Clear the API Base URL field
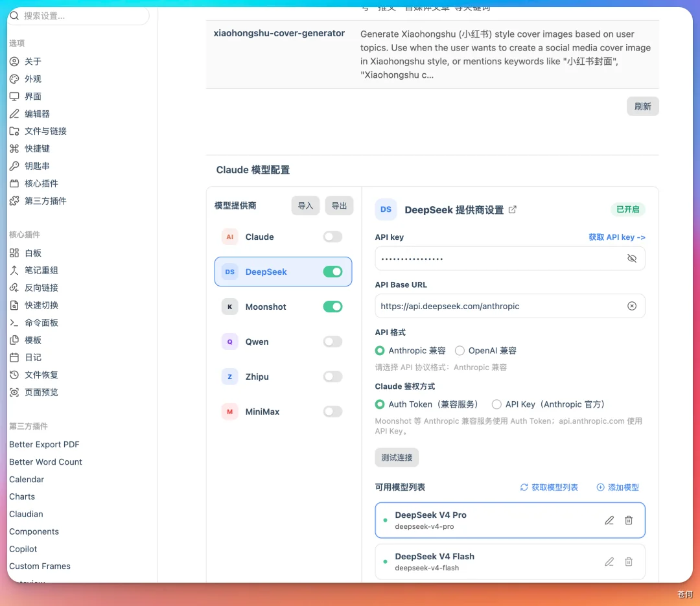 [x=632, y=306]
